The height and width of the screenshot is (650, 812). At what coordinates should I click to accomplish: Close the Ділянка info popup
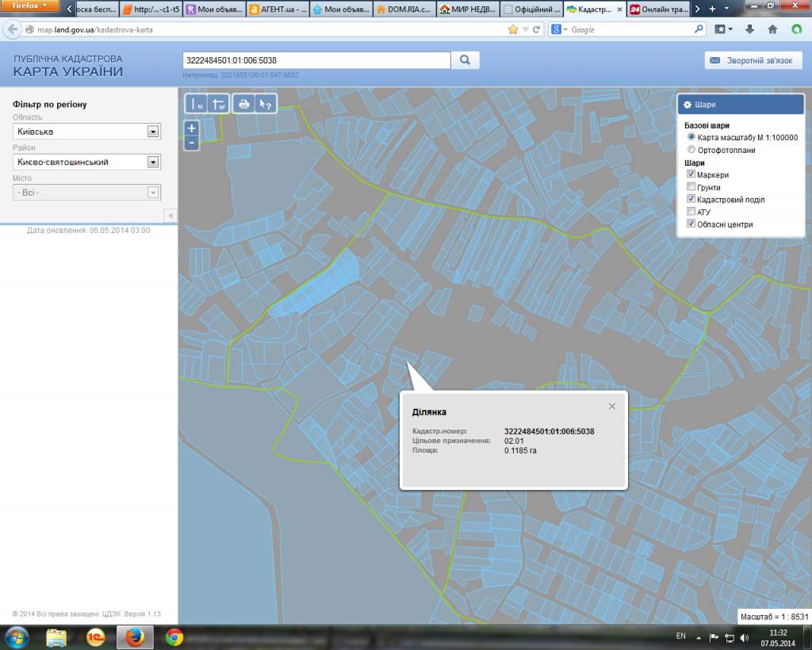point(611,407)
